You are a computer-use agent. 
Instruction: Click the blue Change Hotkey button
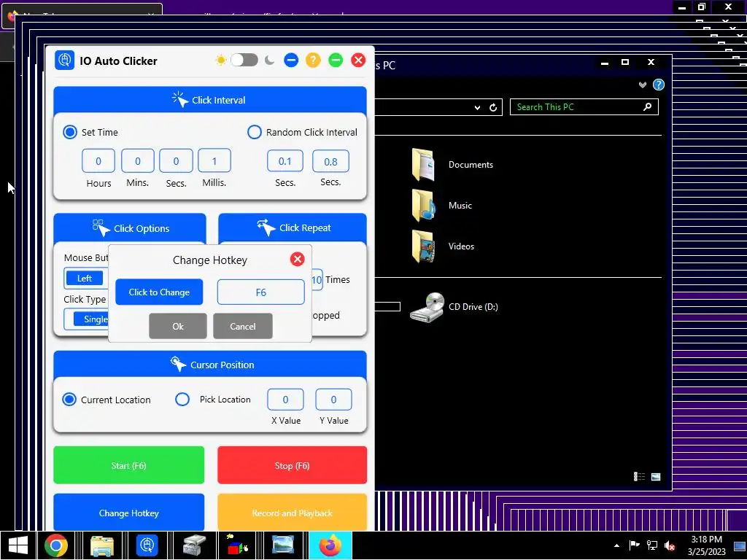click(128, 513)
